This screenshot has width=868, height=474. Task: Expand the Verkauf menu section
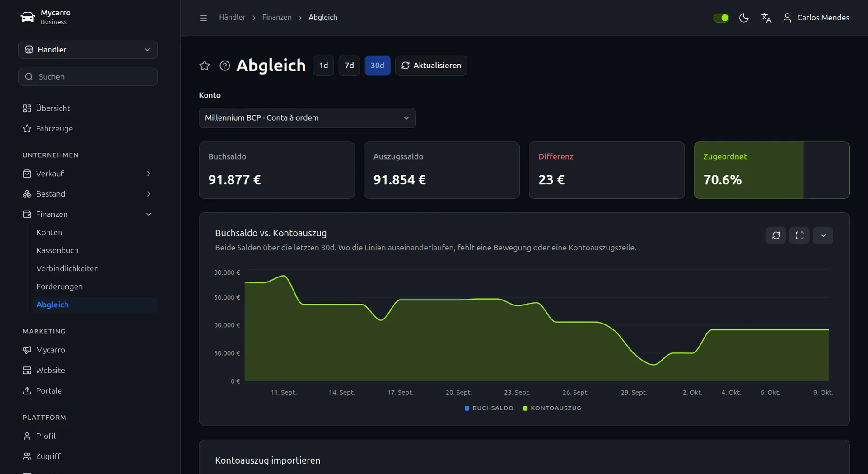coord(88,174)
